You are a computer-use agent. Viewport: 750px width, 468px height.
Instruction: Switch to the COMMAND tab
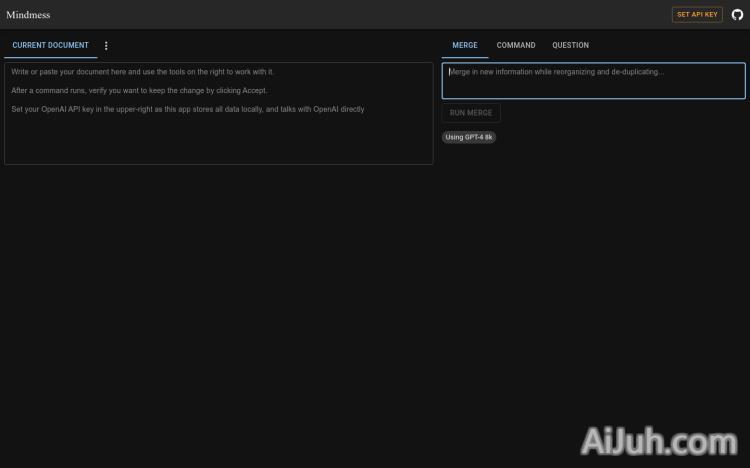(516, 45)
